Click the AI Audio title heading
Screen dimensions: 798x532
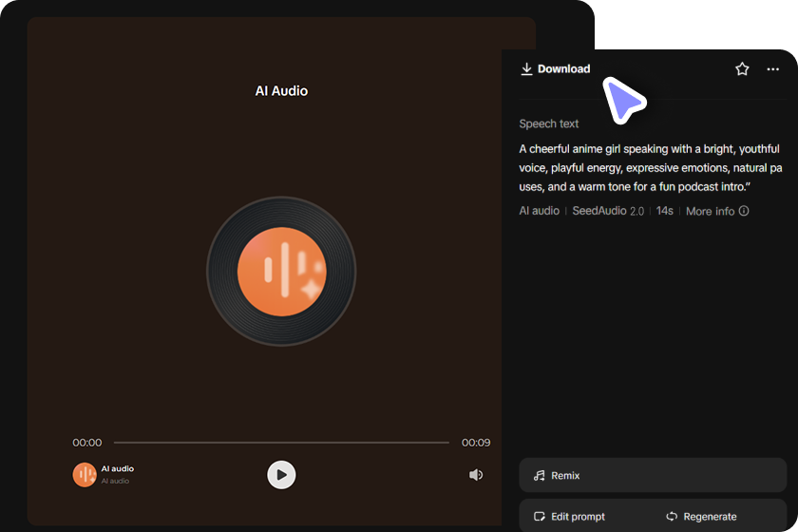[x=281, y=90]
